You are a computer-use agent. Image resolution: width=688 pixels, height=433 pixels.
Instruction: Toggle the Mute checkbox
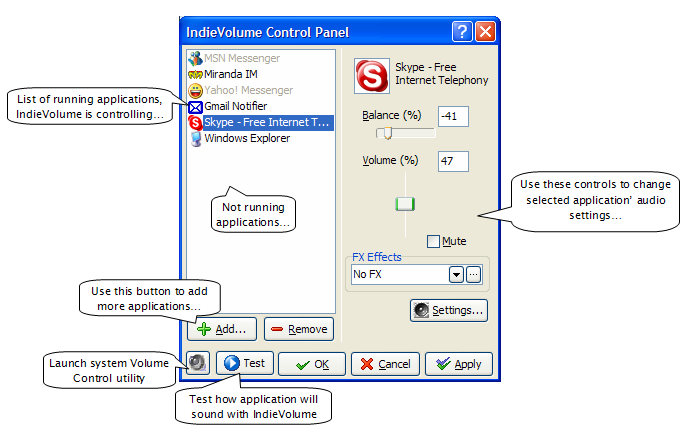433,241
